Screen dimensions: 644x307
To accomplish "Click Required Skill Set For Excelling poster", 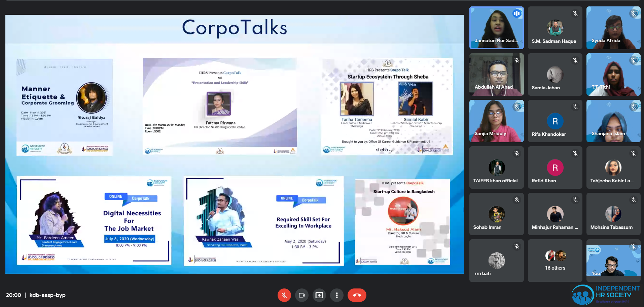I will [x=263, y=221].
